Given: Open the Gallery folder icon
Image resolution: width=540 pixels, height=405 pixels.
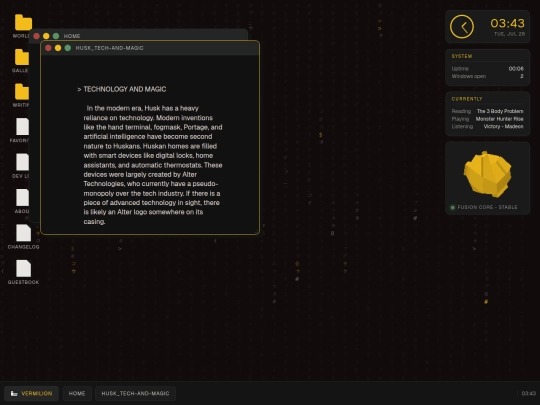Looking at the screenshot, I should pos(22,57).
